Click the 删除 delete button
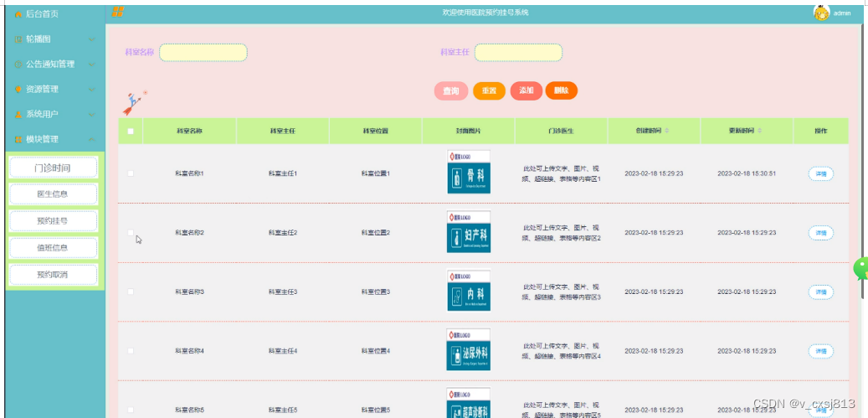 (x=562, y=90)
